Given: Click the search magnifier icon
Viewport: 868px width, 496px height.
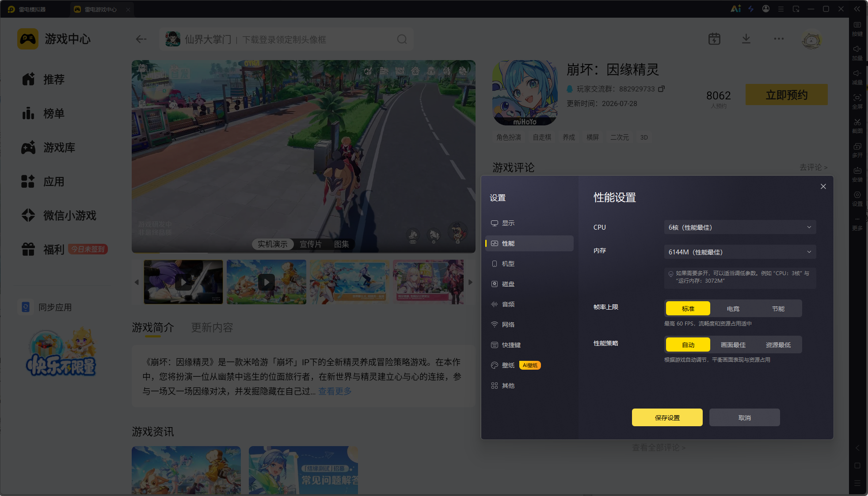Looking at the screenshot, I should (402, 39).
